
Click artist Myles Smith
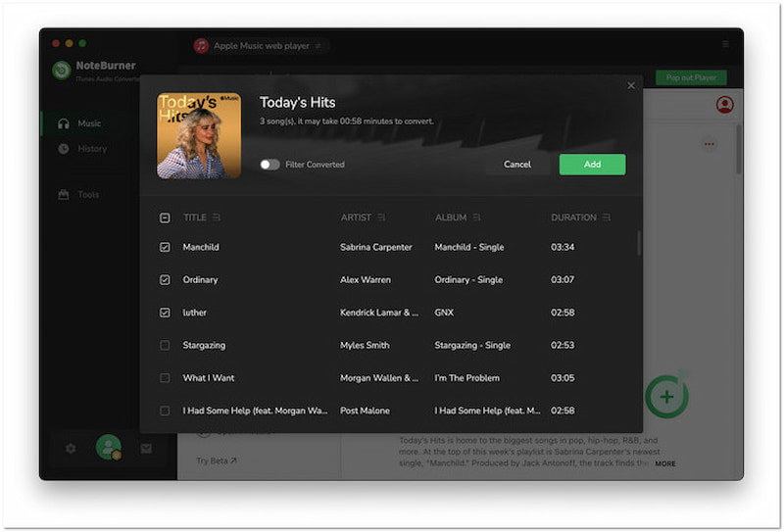(x=365, y=346)
